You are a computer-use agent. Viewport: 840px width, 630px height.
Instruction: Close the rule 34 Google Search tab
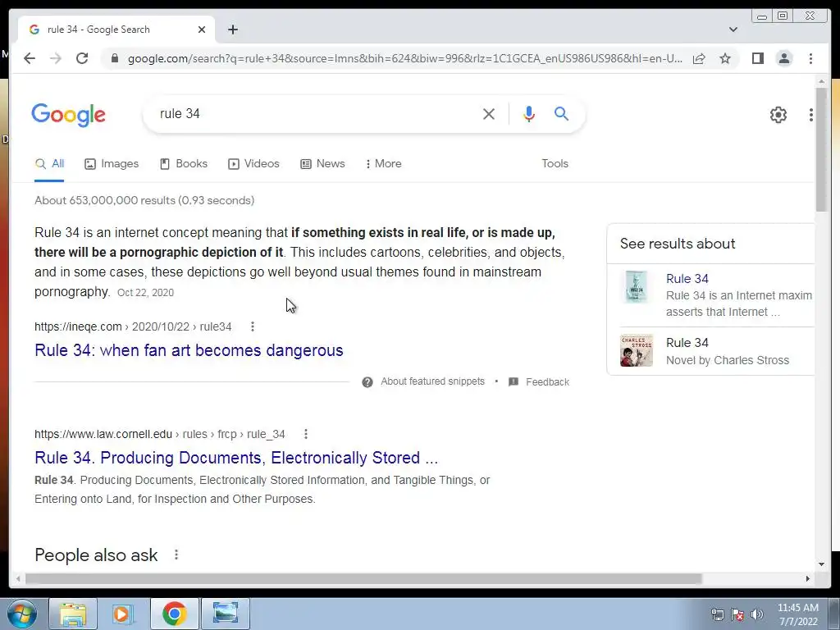[202, 30]
